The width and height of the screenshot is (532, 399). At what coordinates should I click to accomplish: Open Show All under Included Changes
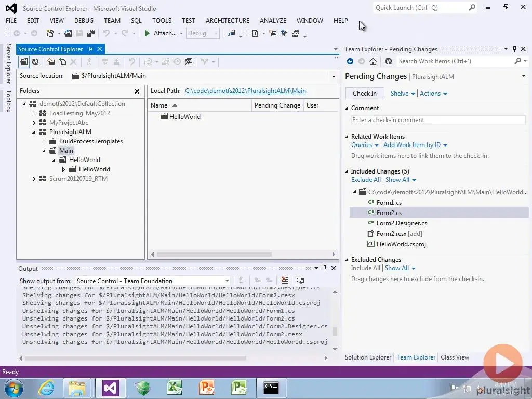401,180
